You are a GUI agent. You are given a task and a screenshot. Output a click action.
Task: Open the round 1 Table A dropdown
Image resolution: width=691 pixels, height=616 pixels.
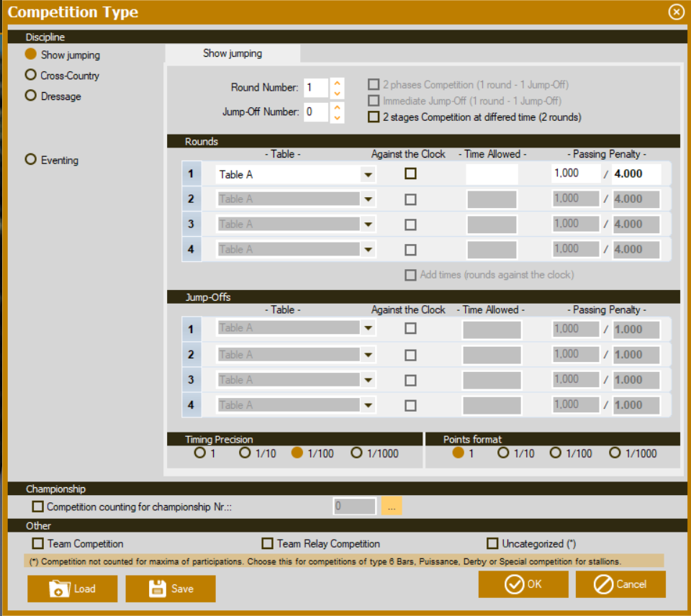(368, 174)
